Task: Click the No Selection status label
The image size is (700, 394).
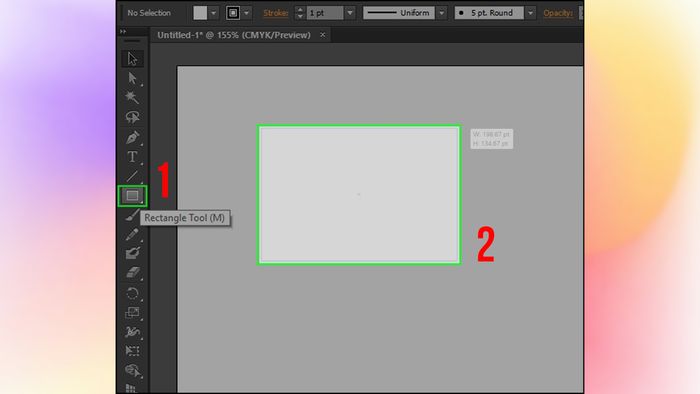Action: pyautogui.click(x=149, y=13)
